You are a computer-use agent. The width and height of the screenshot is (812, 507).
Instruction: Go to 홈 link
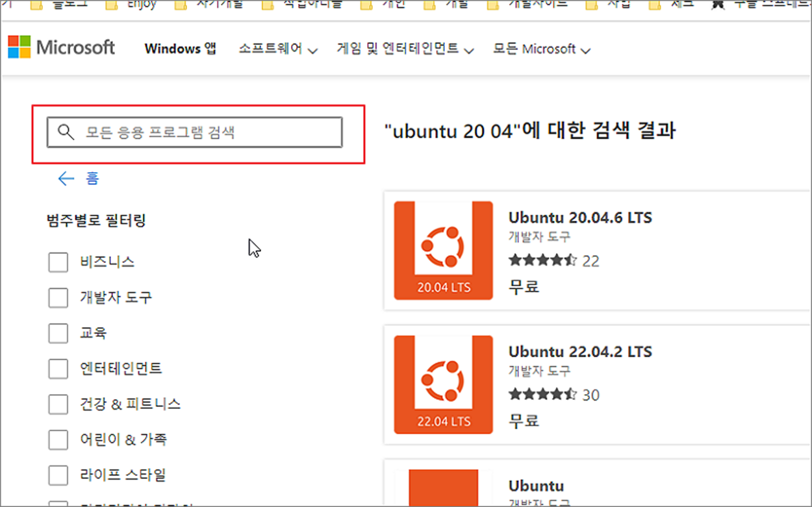(x=92, y=179)
